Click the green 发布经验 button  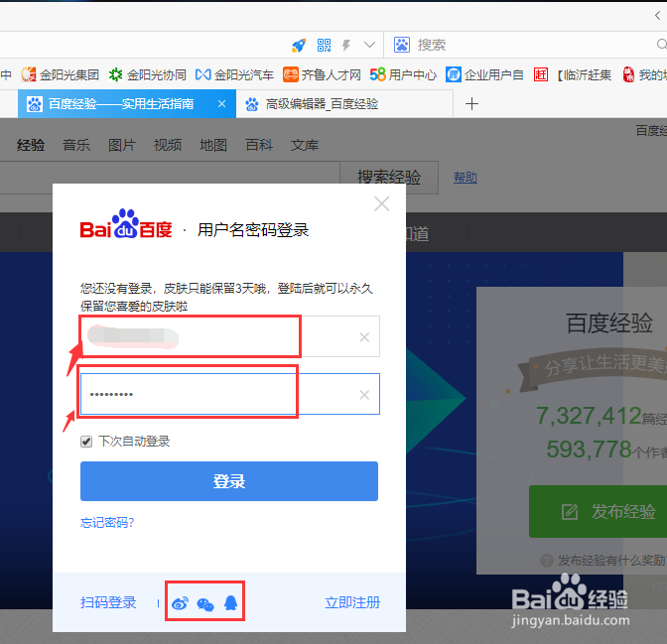(599, 511)
